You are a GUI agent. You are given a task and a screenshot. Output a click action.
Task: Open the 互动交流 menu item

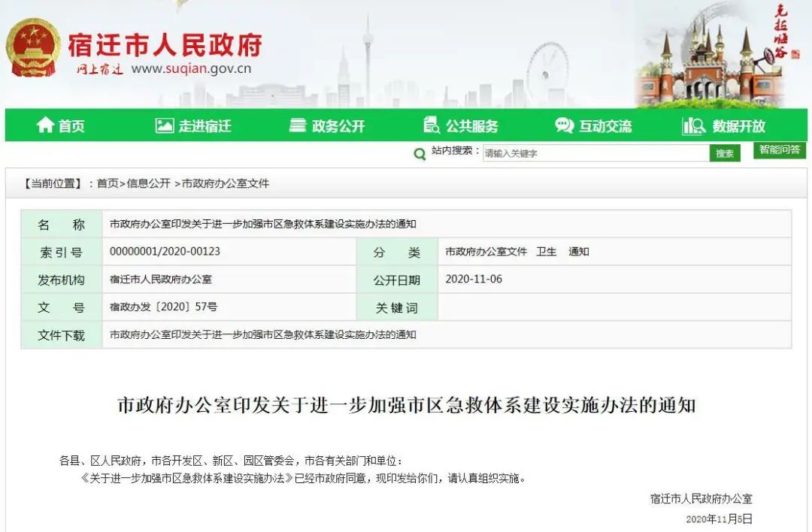tap(605, 125)
